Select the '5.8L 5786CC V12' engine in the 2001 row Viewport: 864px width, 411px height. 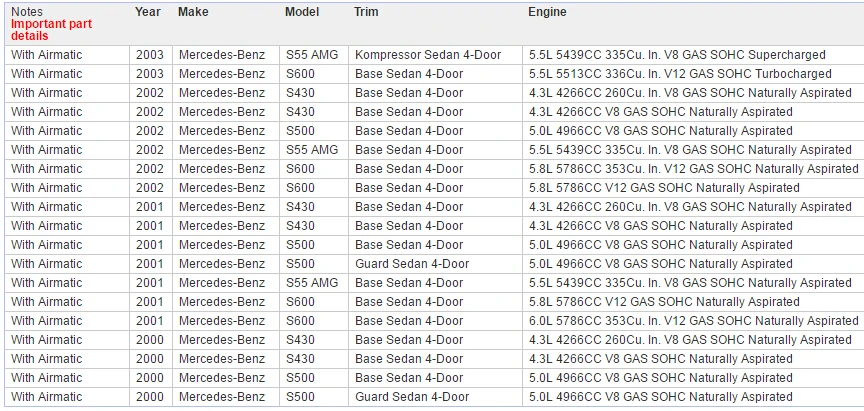point(663,302)
